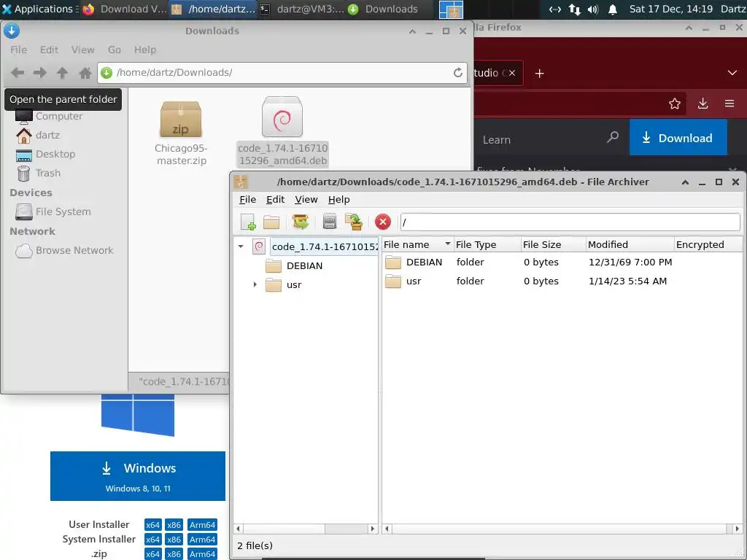Open Browse Network in the sidebar
This screenshot has height=560, width=747.
[64, 251]
